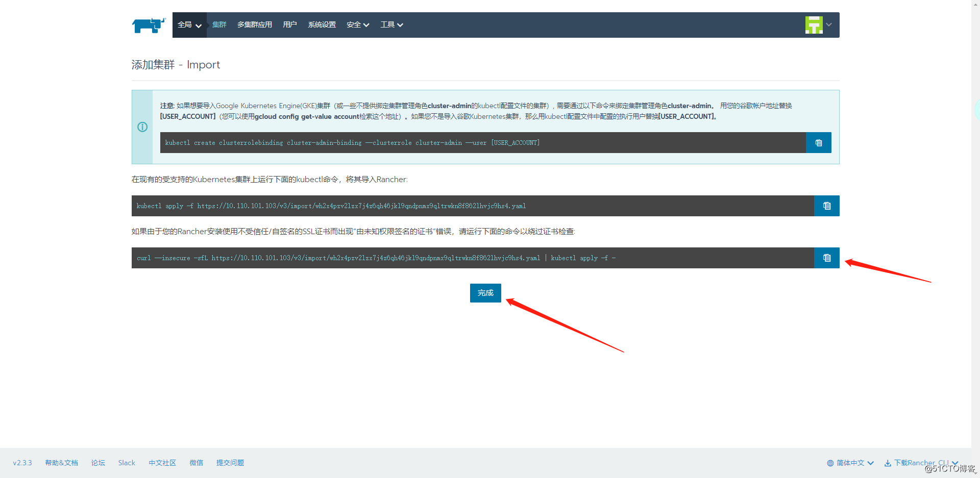Go to the 集群 clusters tab
This screenshot has height=478, width=980.
click(x=219, y=25)
